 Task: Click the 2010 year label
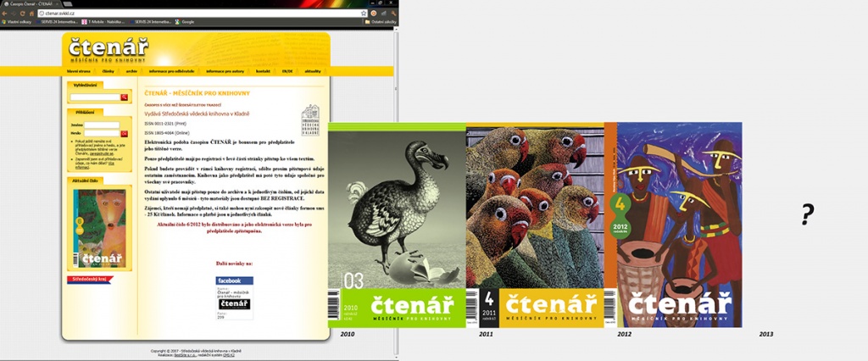coord(348,335)
